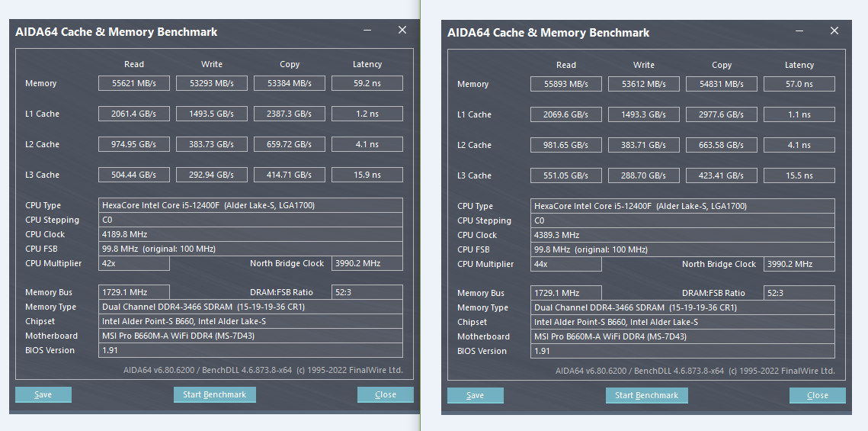The image size is (868, 431).
Task: Select the 42x CPU multiplier field
Action: coord(134,263)
